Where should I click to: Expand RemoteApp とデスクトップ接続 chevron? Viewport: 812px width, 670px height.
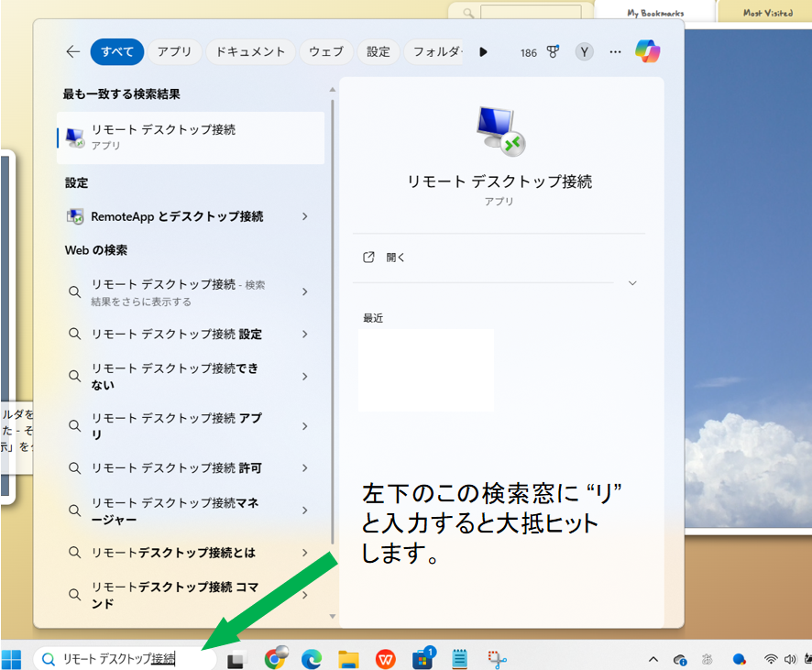click(x=304, y=217)
